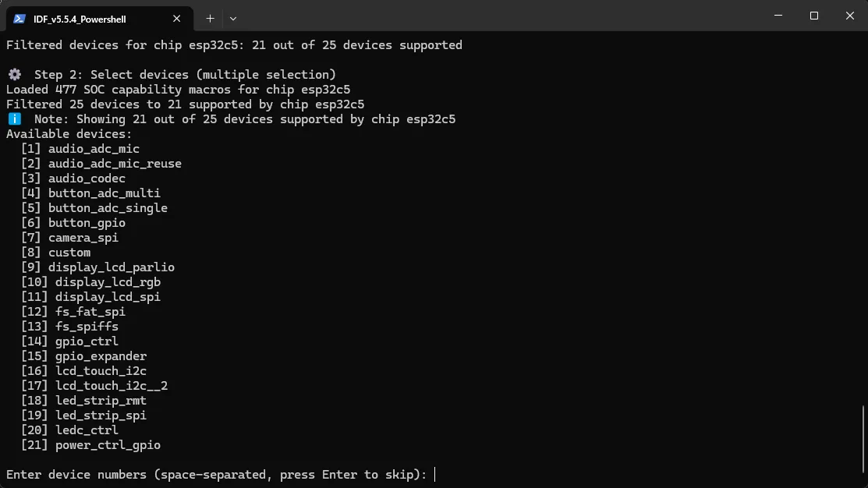The width and height of the screenshot is (868, 488).
Task: Click the gear icon beside Step 2
Action: 15,74
